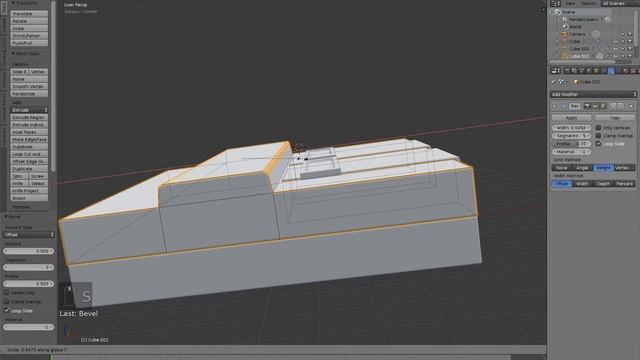The width and height of the screenshot is (640, 360).
Task: Click the Randomize button
Action: point(29,93)
